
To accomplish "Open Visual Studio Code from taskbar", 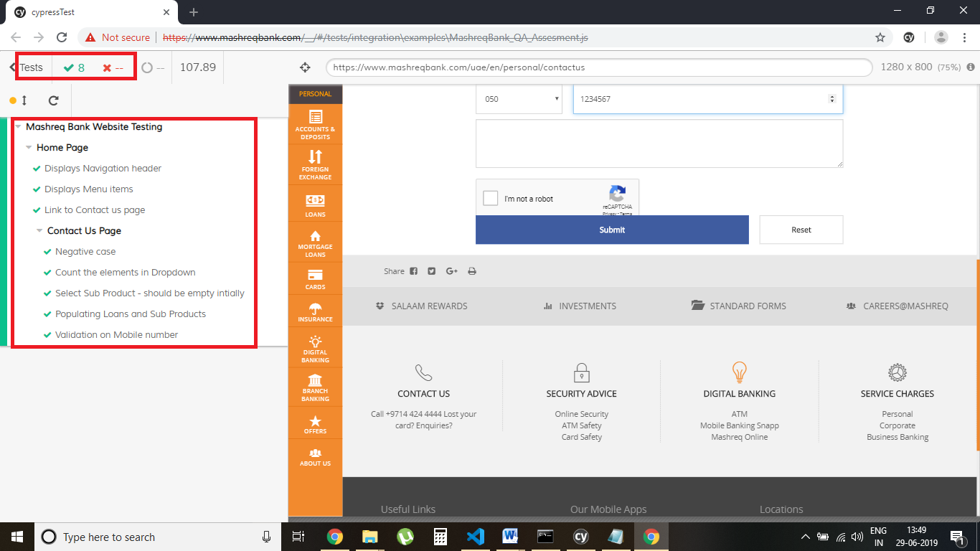I will [x=475, y=537].
